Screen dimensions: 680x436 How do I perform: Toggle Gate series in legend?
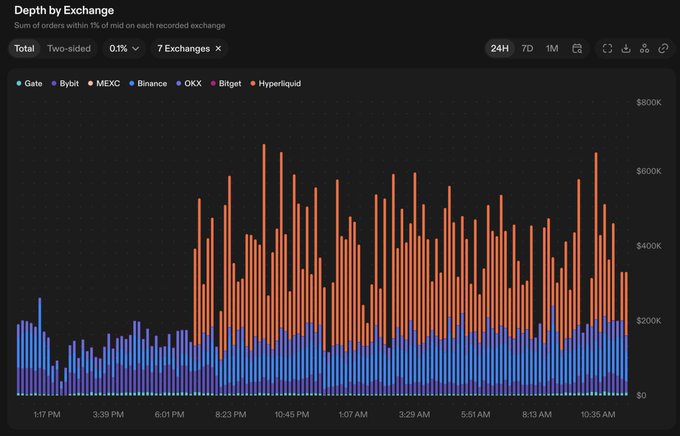coord(29,83)
